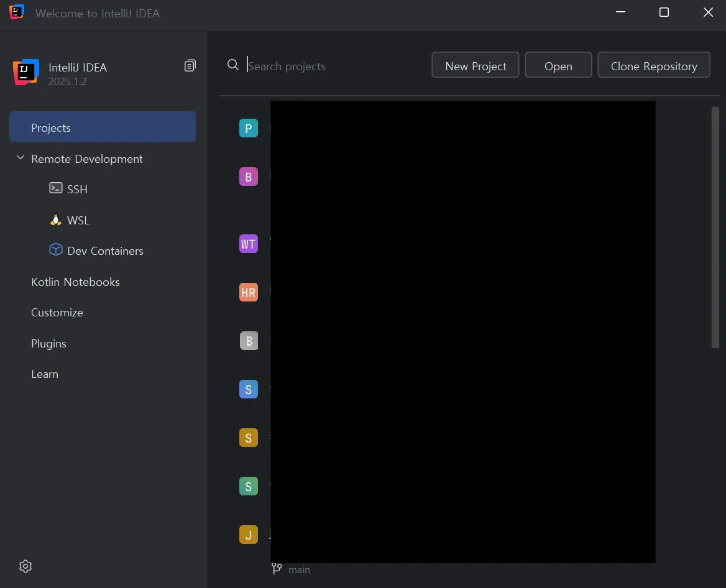Click the WSL penguin icon
The width and height of the screenshot is (726, 588).
click(x=55, y=219)
